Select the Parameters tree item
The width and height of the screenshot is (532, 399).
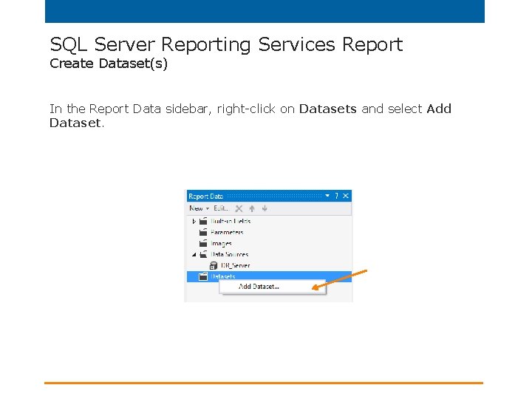(227, 232)
